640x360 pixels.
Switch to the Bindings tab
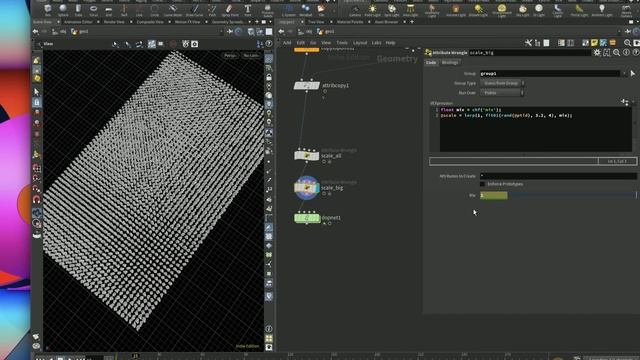coord(450,62)
